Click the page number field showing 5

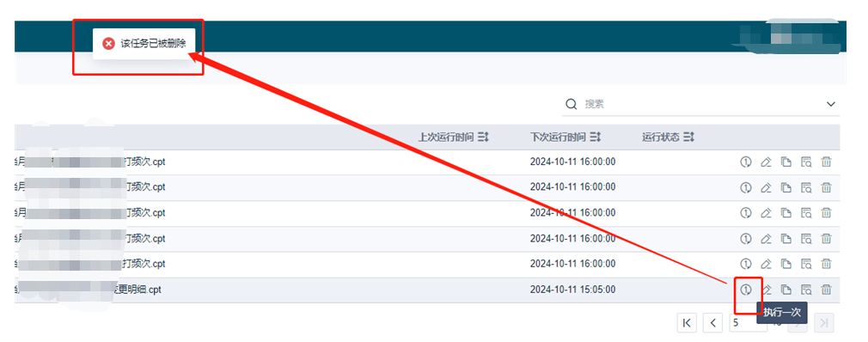pyautogui.click(x=748, y=322)
